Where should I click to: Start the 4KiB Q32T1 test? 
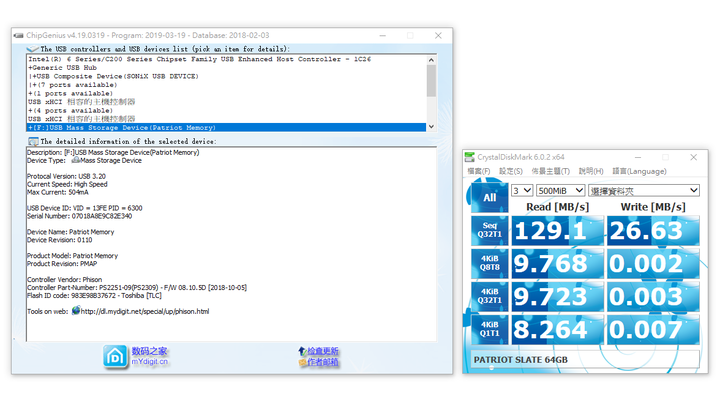tap(489, 296)
